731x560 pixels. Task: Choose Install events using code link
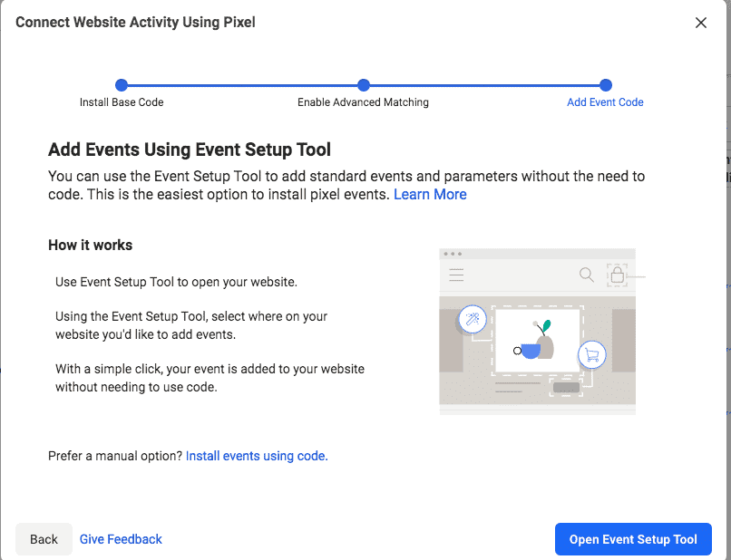257,456
